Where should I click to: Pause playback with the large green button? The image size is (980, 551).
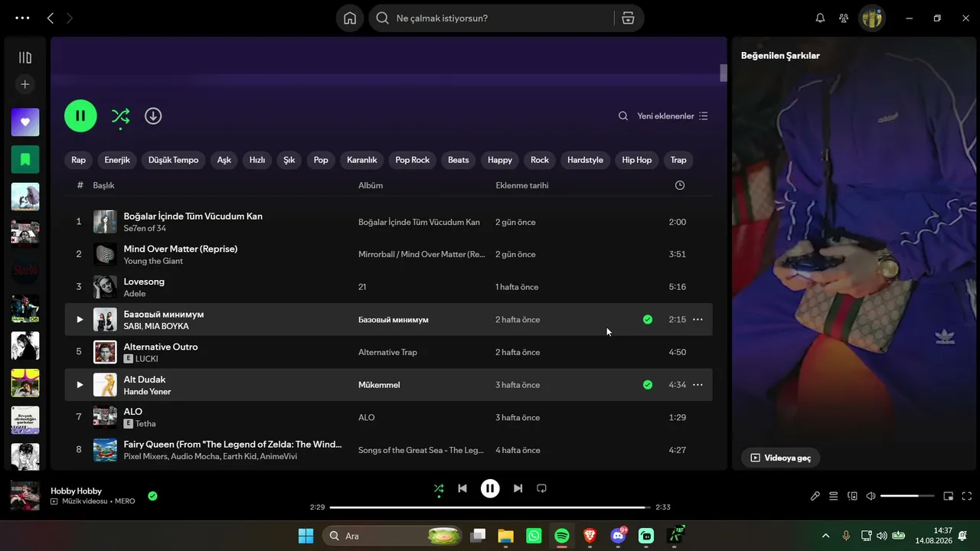(x=80, y=116)
